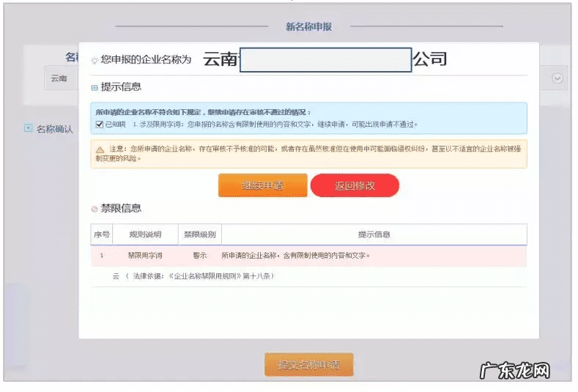Click the 禁限信息 section heading

(x=122, y=210)
